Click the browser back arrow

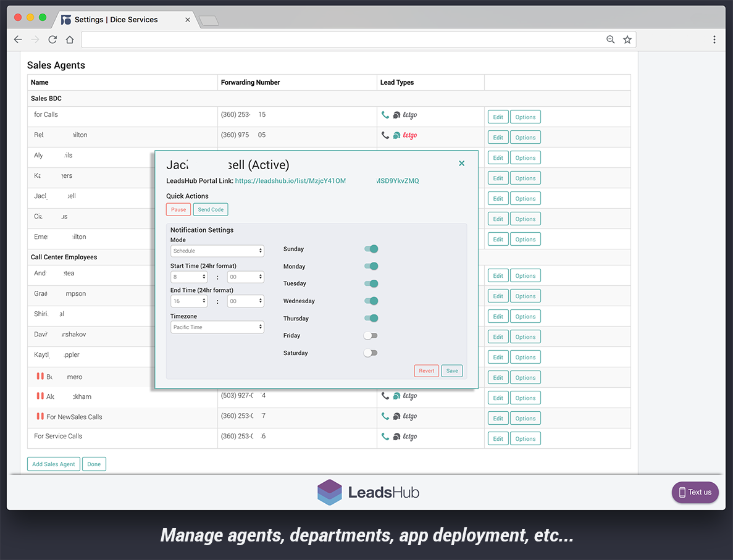coord(18,40)
